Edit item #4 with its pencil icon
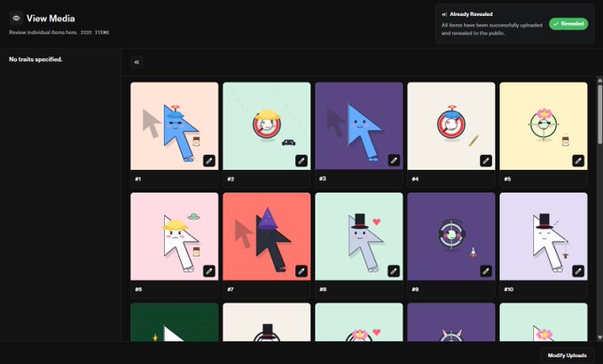Screen dimensions: 603x364 pyautogui.click(x=486, y=161)
